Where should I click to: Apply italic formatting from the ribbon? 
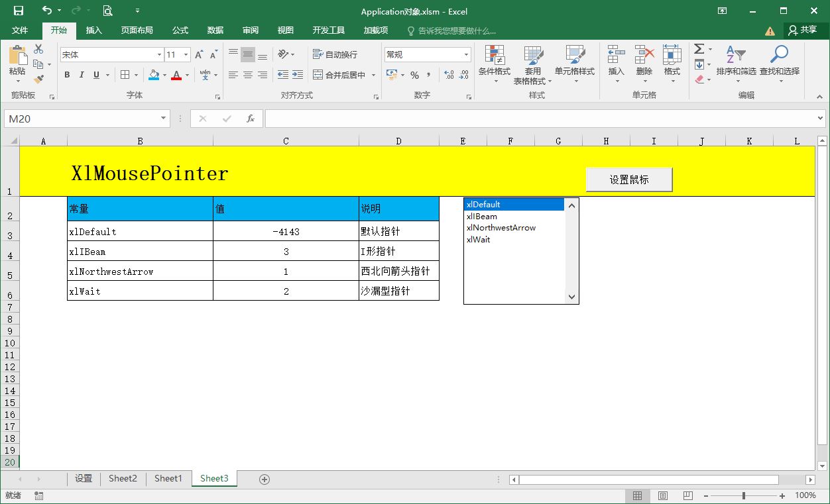click(x=81, y=75)
